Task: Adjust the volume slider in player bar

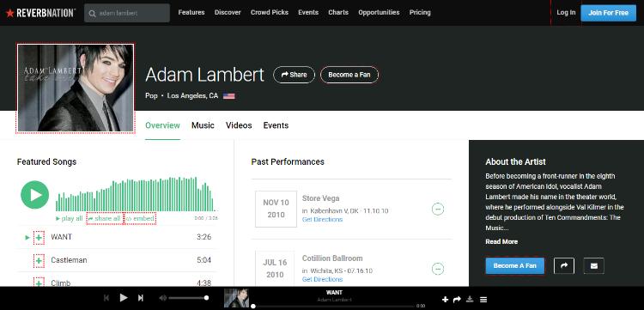Action: tap(189, 298)
